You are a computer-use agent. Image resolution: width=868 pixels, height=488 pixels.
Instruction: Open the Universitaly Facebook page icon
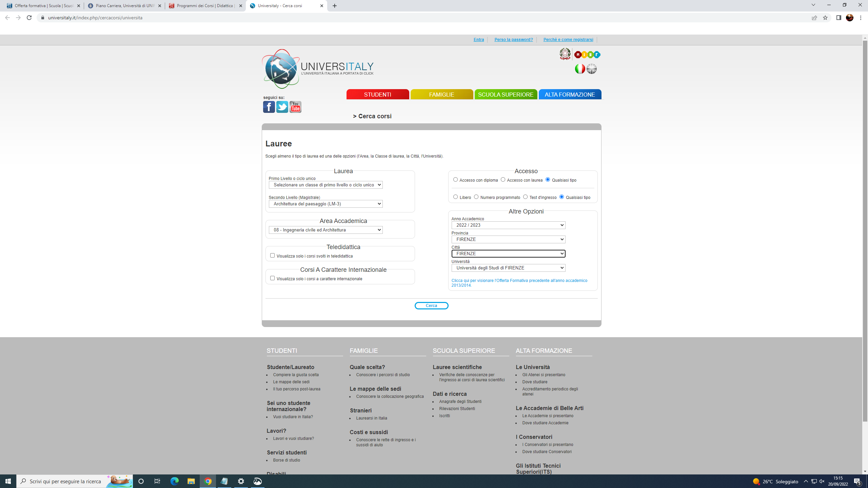click(x=269, y=107)
